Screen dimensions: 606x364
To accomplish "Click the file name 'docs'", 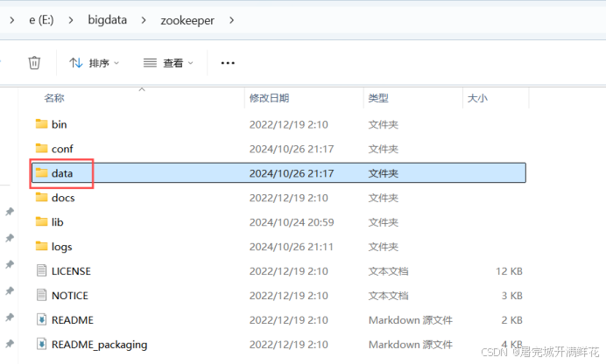I will click(63, 198).
